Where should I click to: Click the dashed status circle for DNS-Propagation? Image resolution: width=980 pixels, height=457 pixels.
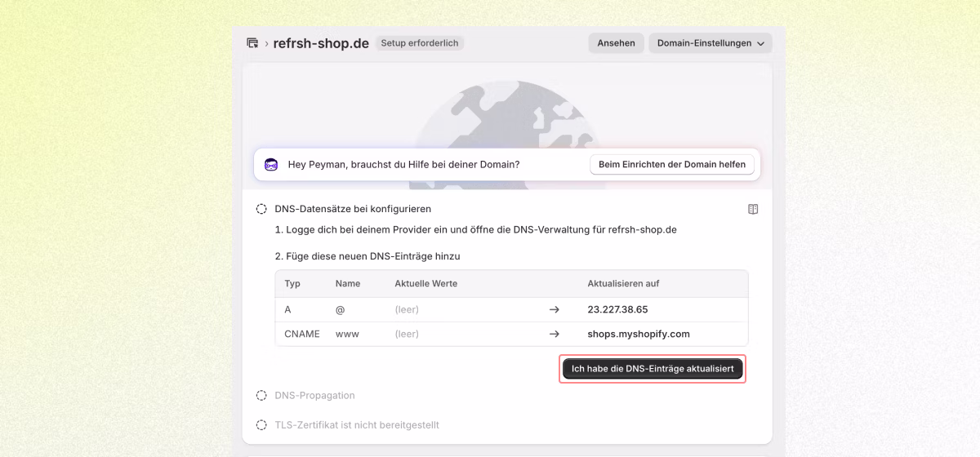point(261,395)
